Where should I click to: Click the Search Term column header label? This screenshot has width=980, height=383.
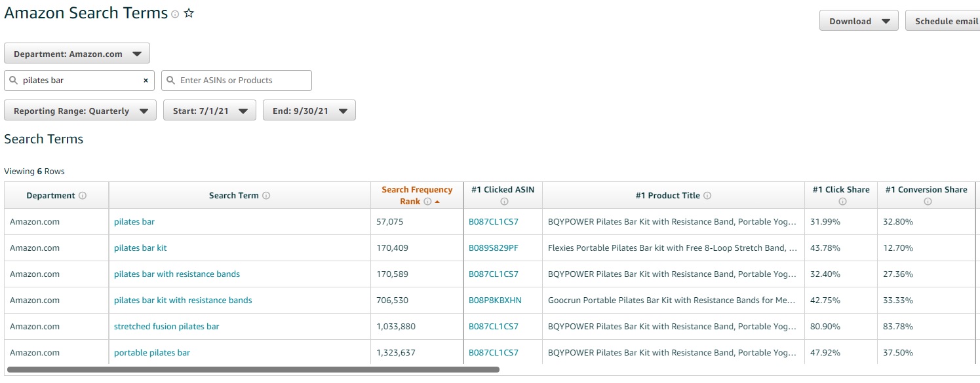(233, 196)
